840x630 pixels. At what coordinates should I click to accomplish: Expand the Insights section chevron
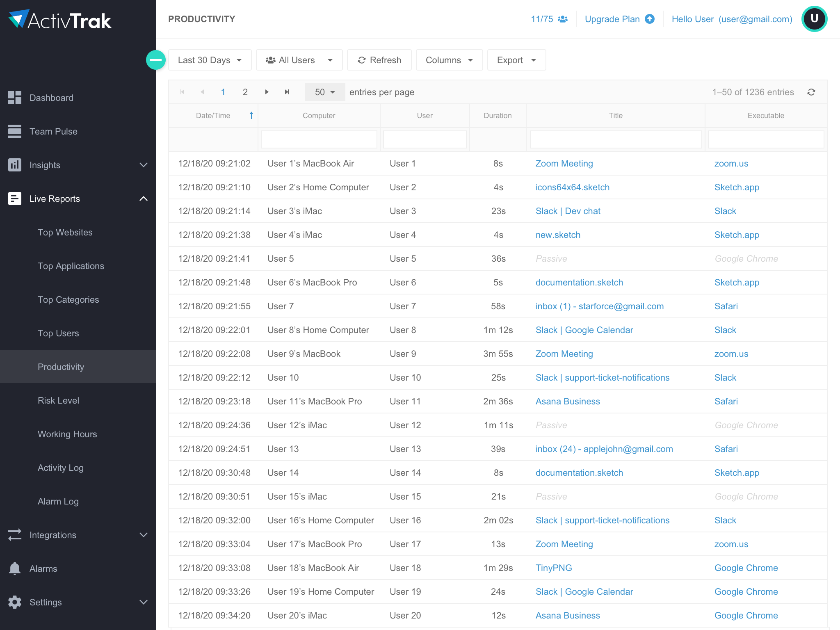144,165
